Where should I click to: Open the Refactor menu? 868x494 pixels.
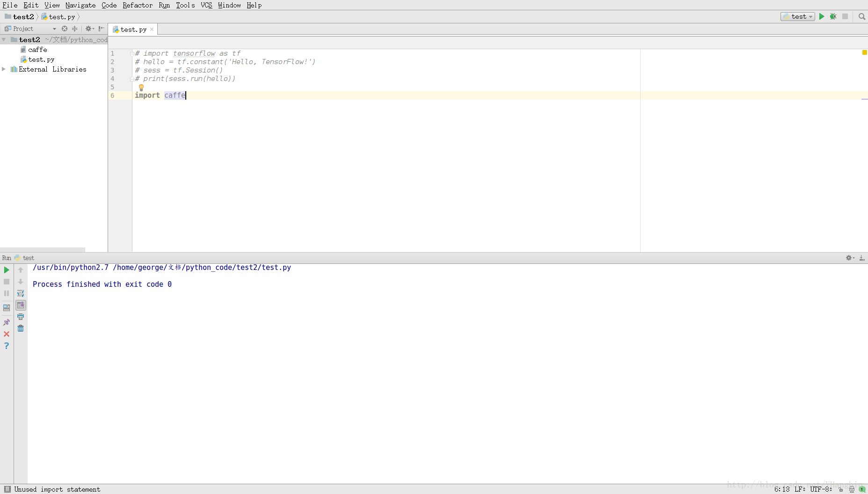pos(138,5)
